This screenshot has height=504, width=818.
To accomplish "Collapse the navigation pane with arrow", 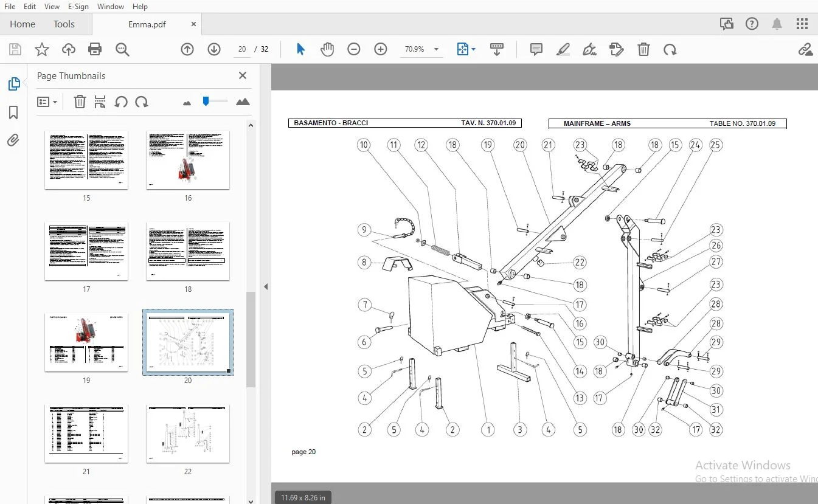I will click(266, 287).
